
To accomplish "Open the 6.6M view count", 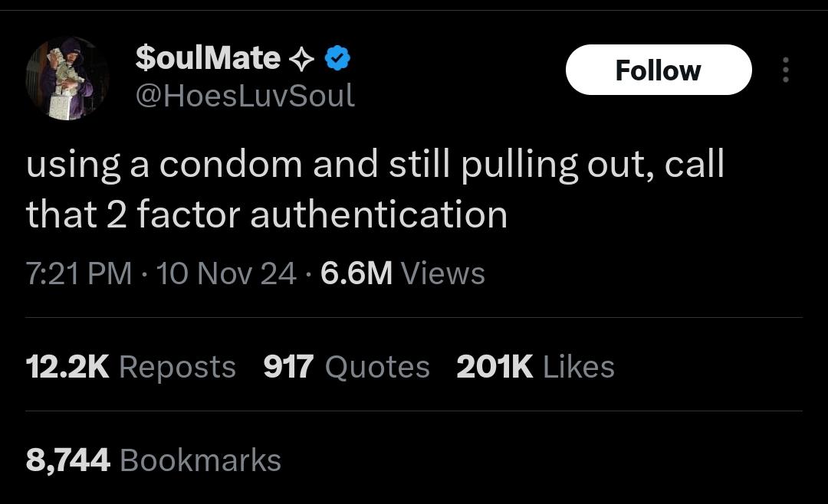I will (x=356, y=273).
